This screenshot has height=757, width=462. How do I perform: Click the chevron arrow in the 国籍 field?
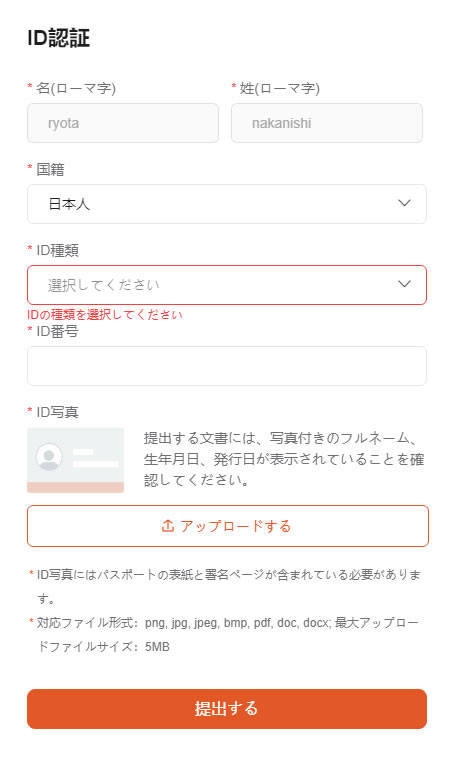coord(404,203)
